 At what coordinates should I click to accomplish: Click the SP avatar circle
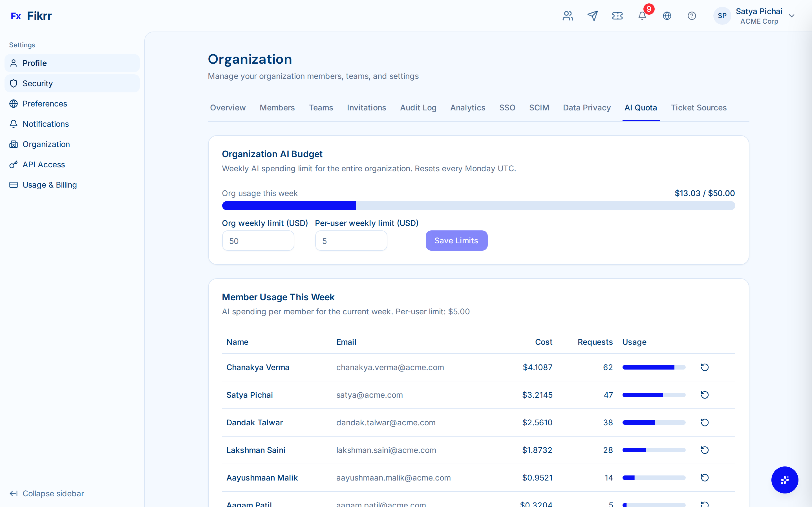(x=722, y=16)
